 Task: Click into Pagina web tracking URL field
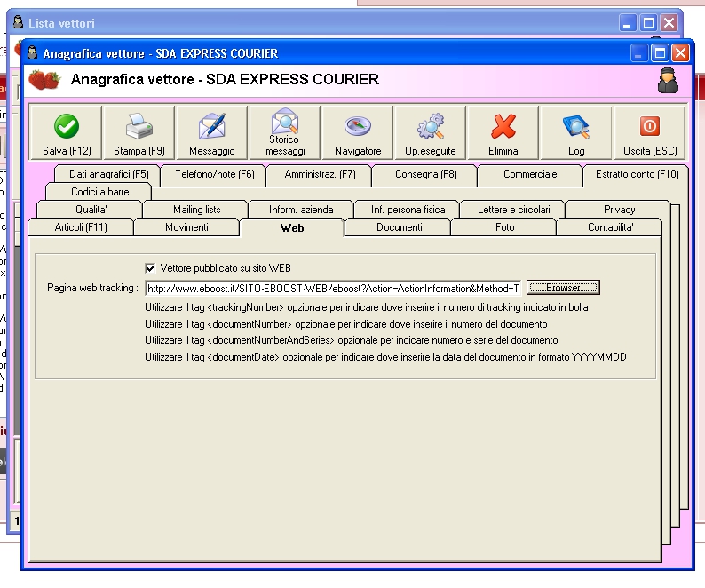tap(333, 289)
